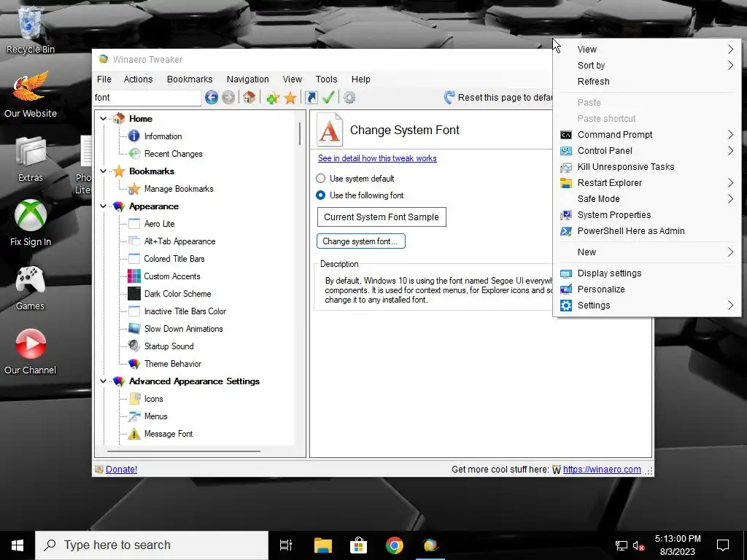The height and width of the screenshot is (560, 747).
Task: Click the tree panel vertical scrollbar
Action: (x=300, y=133)
